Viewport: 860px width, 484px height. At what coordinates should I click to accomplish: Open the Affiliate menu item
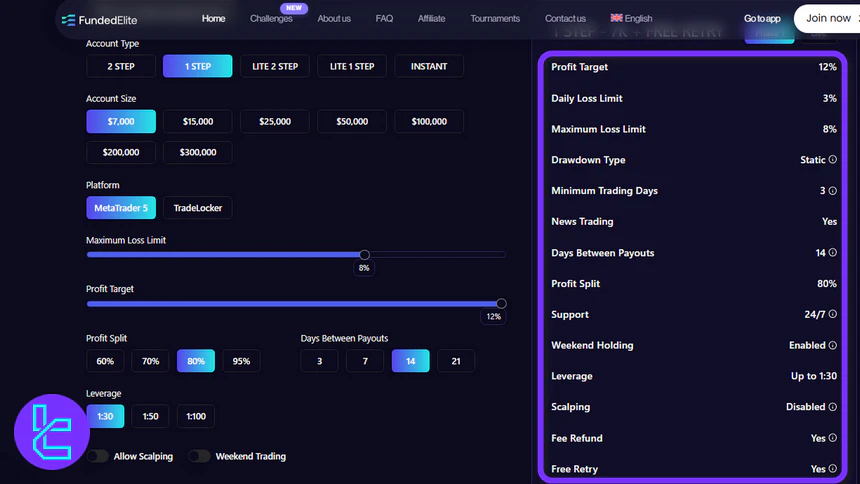(432, 18)
